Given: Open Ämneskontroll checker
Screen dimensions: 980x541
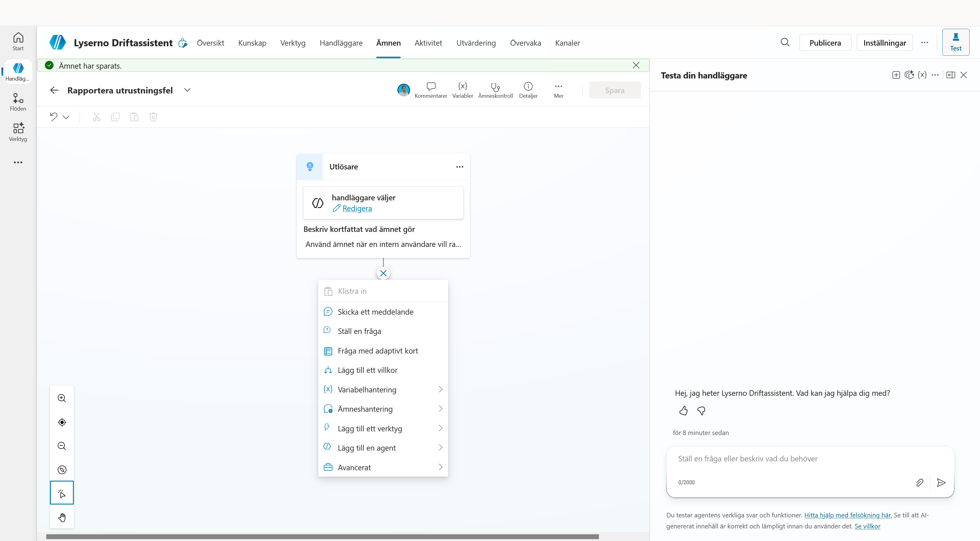Looking at the screenshot, I should tap(495, 90).
